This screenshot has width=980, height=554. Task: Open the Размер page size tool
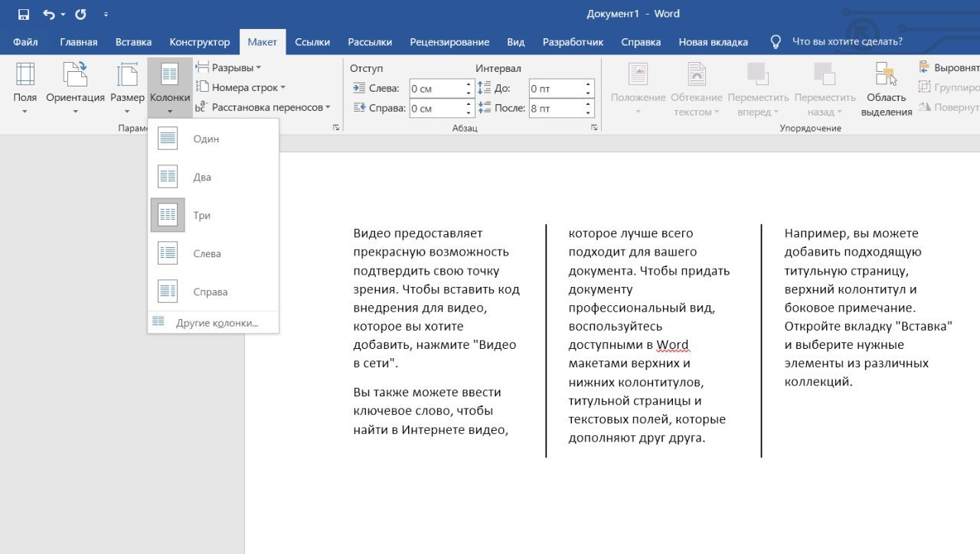click(x=127, y=86)
